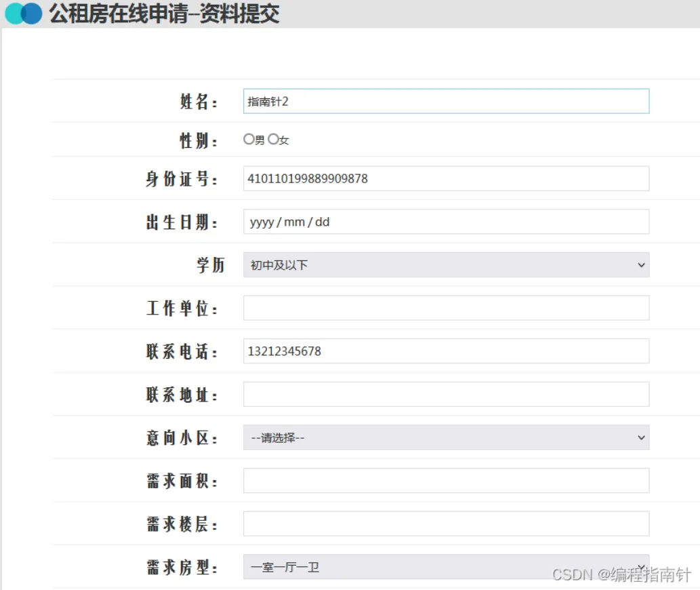The image size is (700, 590).
Task: Click the 联系电话 label text
Action: [182, 351]
